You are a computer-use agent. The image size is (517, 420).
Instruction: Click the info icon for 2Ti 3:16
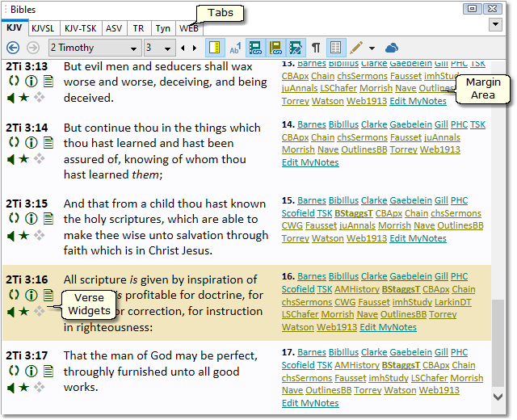(x=32, y=295)
